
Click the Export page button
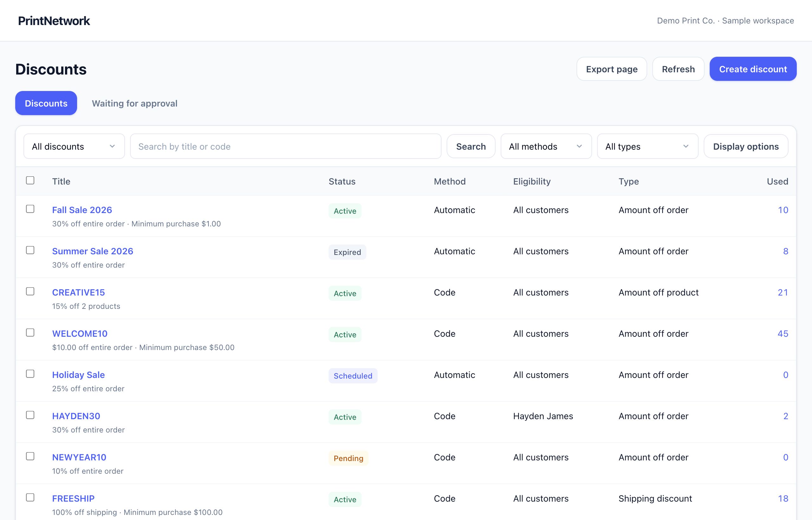click(x=612, y=69)
